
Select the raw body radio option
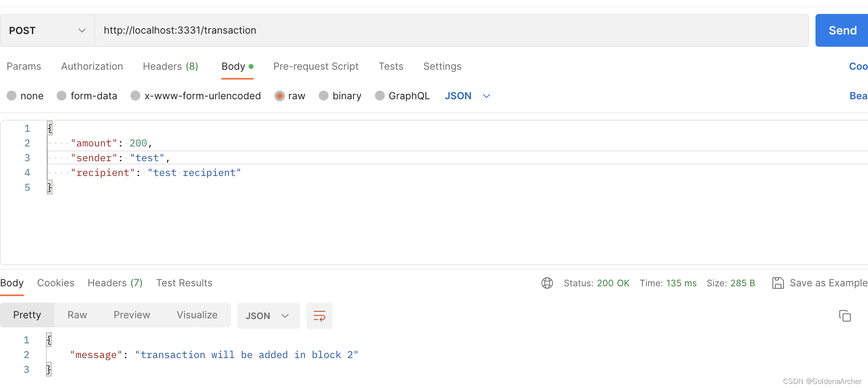point(280,96)
